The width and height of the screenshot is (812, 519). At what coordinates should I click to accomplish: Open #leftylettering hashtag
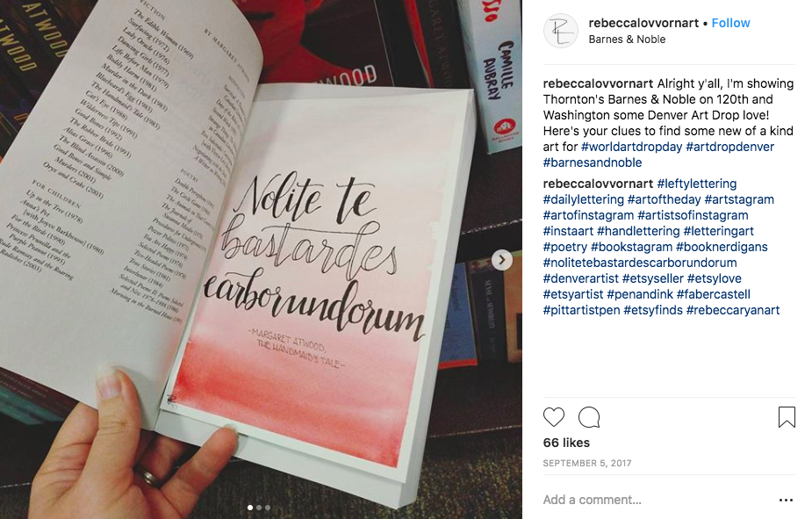coord(696,184)
